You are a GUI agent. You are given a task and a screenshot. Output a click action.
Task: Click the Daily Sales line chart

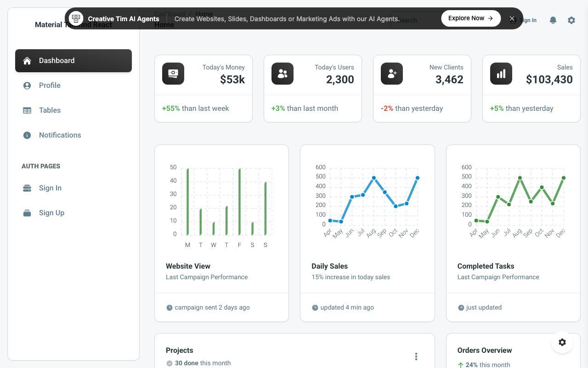367,201
